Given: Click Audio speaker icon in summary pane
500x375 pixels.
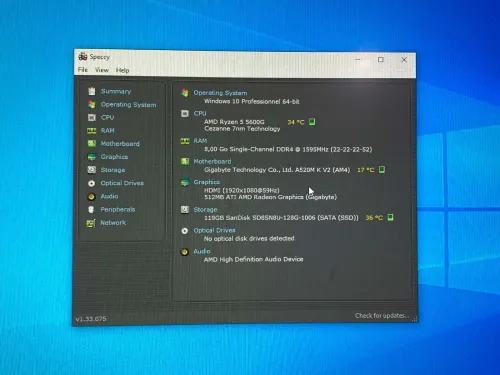Looking at the screenshot, I should [x=185, y=252].
